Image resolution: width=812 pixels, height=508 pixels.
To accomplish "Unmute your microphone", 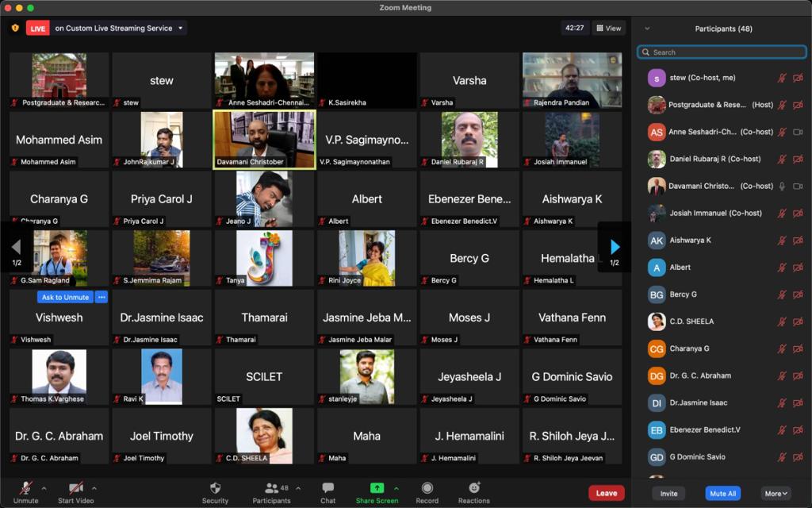I will click(25, 488).
